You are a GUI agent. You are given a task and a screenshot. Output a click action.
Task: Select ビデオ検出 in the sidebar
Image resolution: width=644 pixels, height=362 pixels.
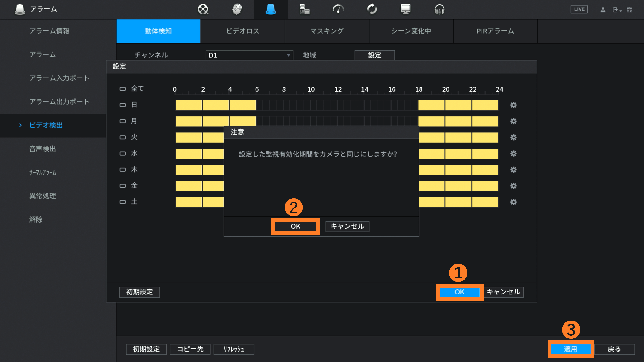[x=46, y=125]
